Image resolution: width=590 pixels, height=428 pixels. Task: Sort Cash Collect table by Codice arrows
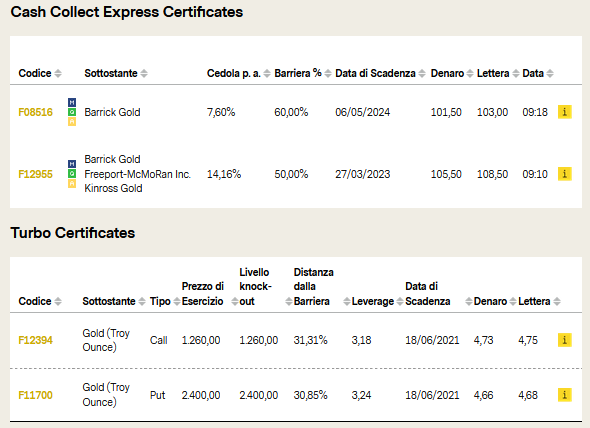click(x=58, y=73)
